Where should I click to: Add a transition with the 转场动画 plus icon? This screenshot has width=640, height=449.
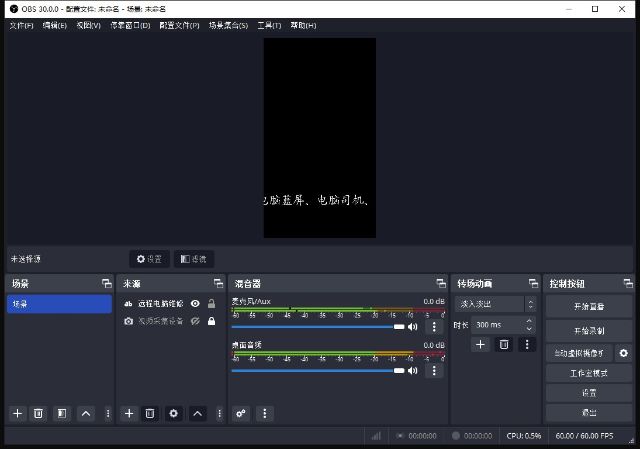click(x=480, y=345)
